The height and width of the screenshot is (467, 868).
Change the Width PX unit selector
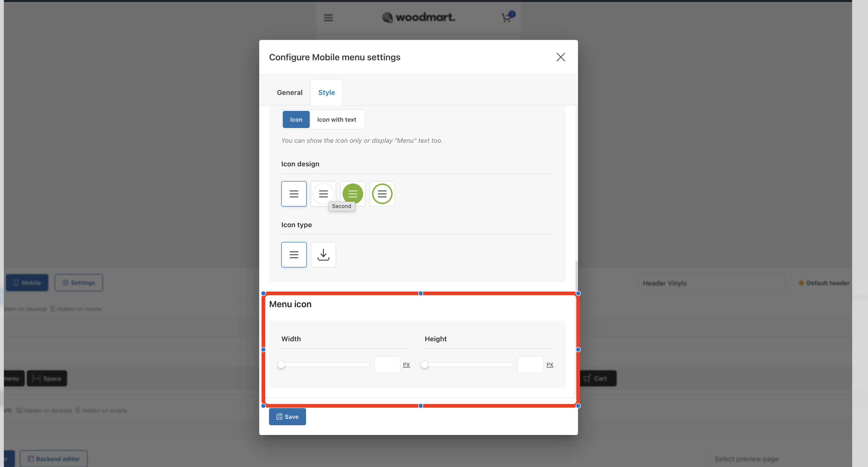[x=406, y=365]
